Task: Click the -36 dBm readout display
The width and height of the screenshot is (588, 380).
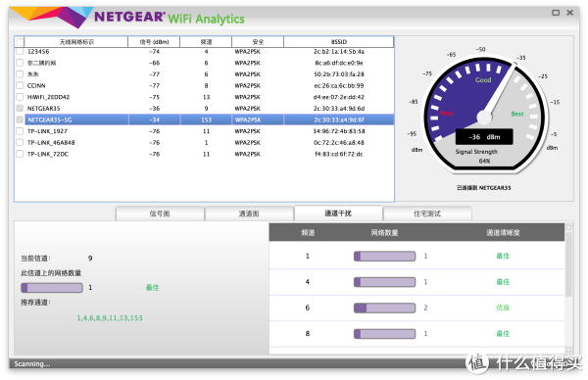Action: [484, 137]
